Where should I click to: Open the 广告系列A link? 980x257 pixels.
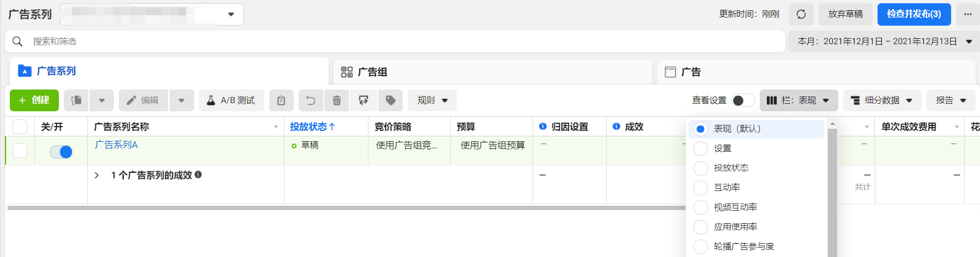click(116, 145)
